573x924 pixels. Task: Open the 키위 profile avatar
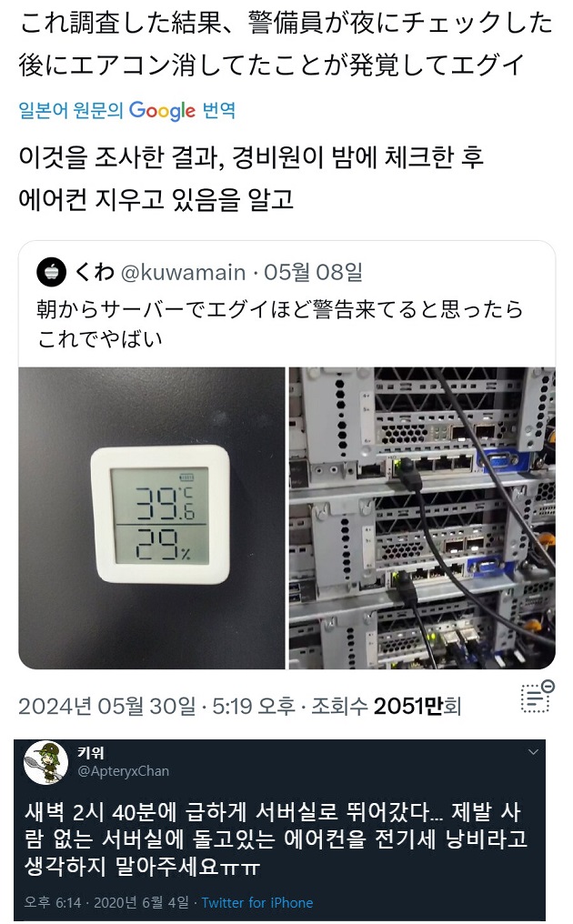pyautogui.click(x=46, y=762)
